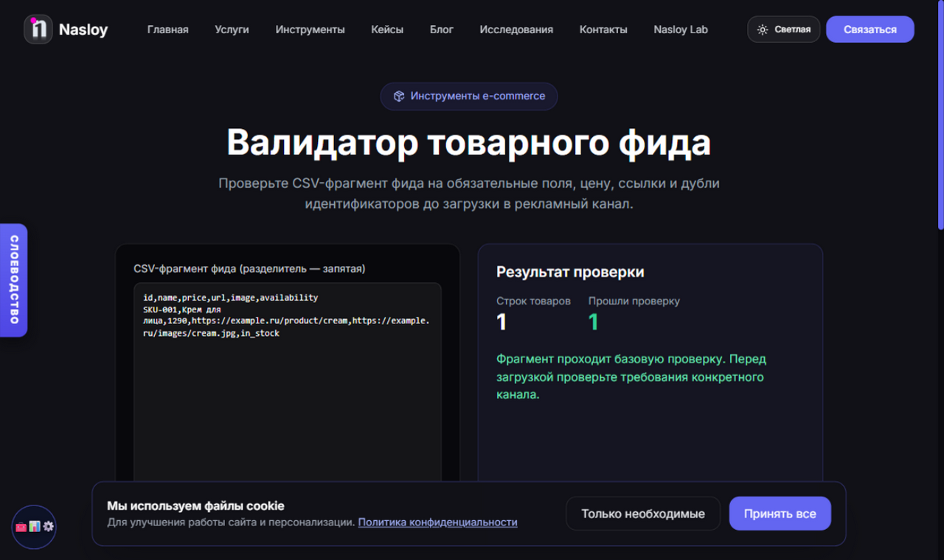This screenshot has height=560, width=944.
Task: Open the Блог section
Action: click(442, 29)
